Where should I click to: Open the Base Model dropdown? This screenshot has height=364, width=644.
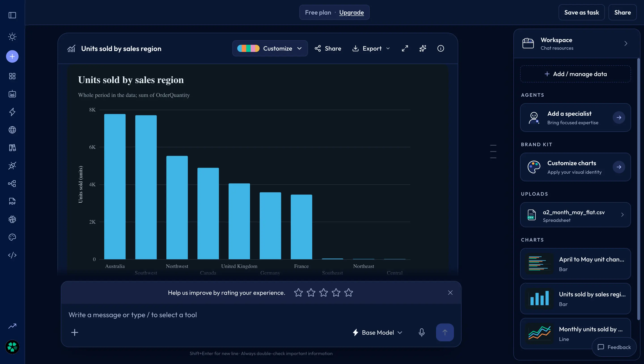[377, 332]
